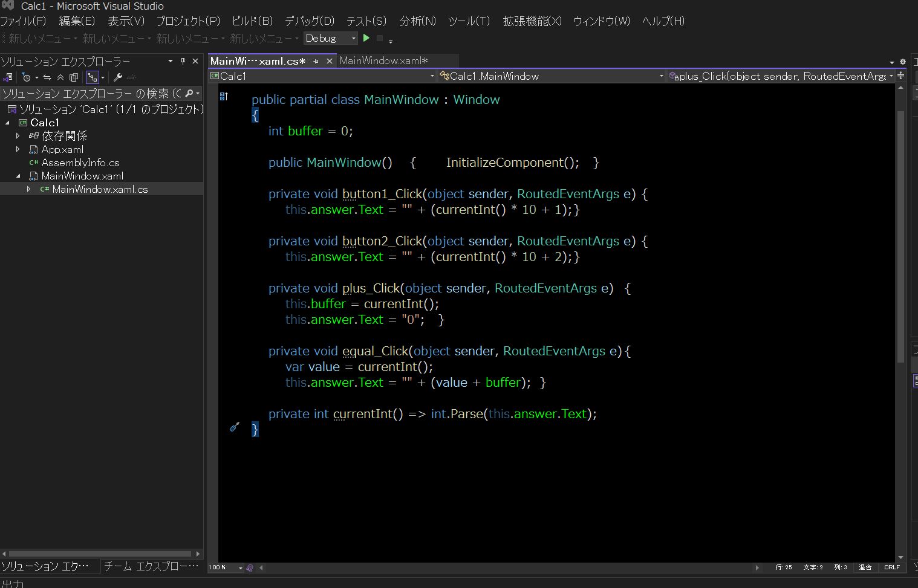Expand the 依存関係 node
Image resolution: width=918 pixels, height=588 pixels.
click(x=18, y=136)
